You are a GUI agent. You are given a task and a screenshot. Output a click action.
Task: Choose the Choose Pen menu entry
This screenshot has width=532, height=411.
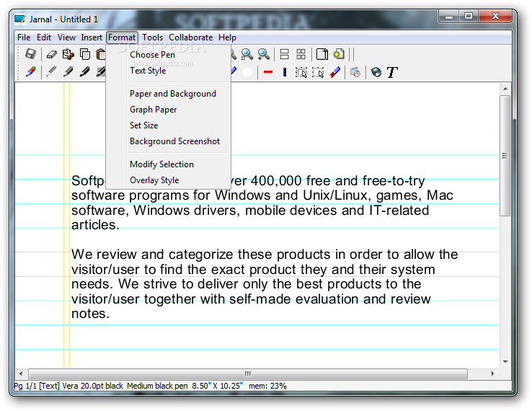pos(168,55)
